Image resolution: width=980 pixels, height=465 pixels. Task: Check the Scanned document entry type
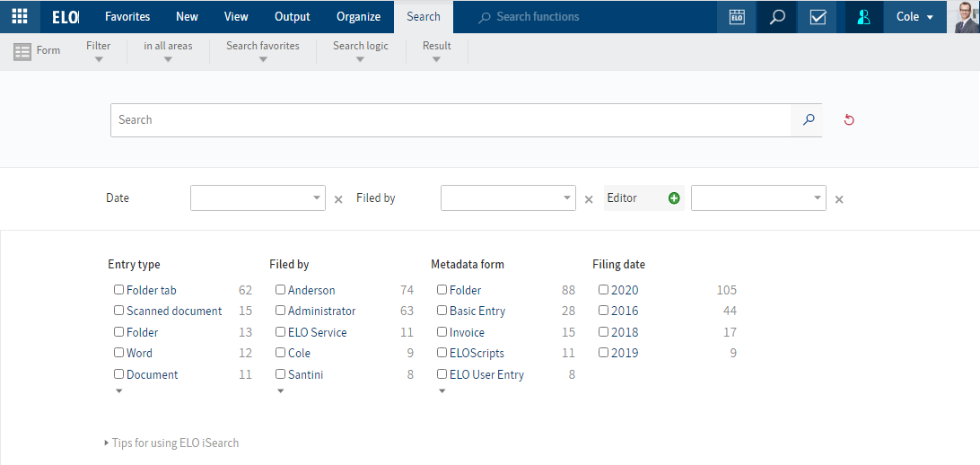(x=119, y=311)
